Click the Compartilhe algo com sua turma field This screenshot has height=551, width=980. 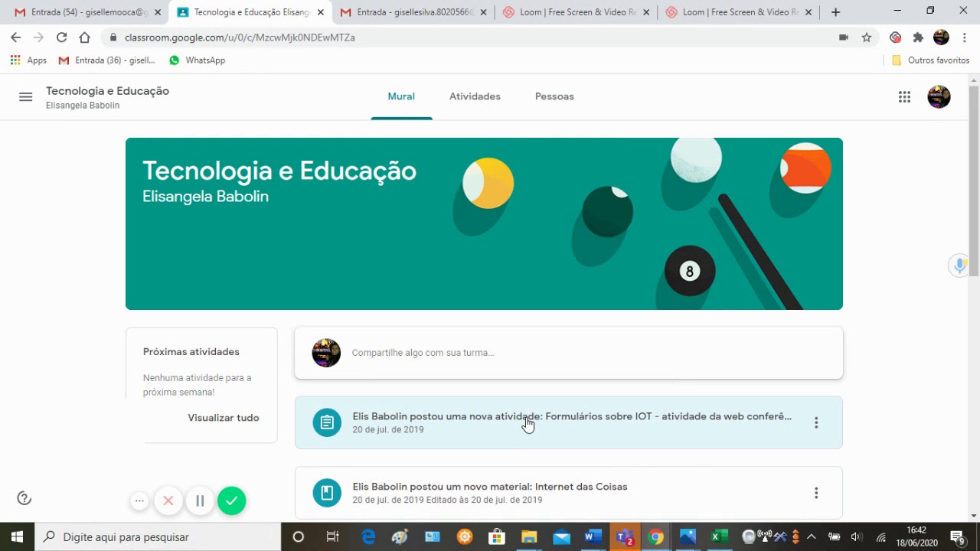[568, 353]
